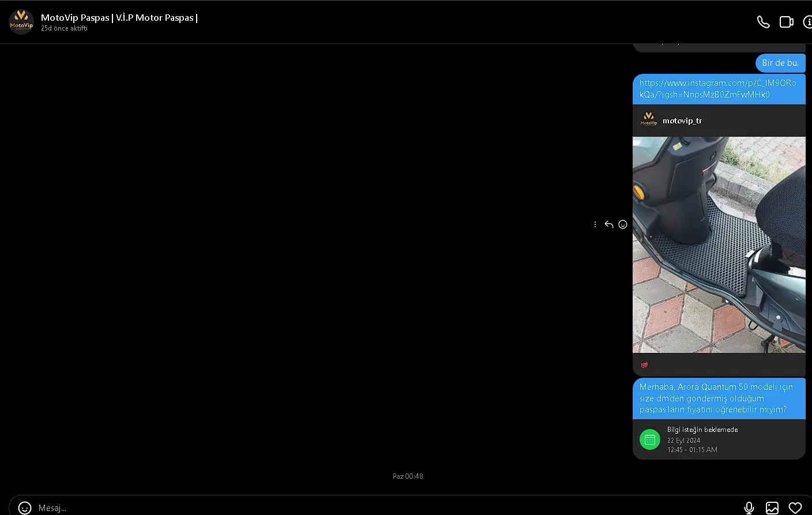
Task: Click into the Mesaj... input field
Action: 386,508
